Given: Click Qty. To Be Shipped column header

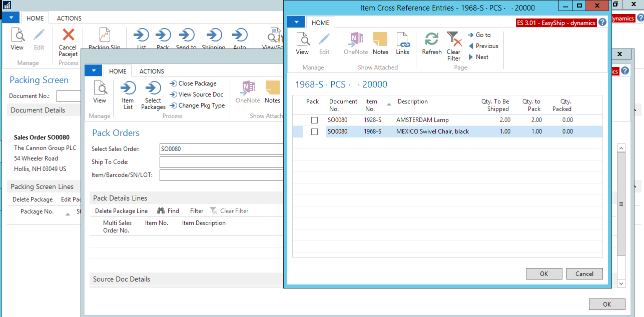Looking at the screenshot, I should [494, 105].
